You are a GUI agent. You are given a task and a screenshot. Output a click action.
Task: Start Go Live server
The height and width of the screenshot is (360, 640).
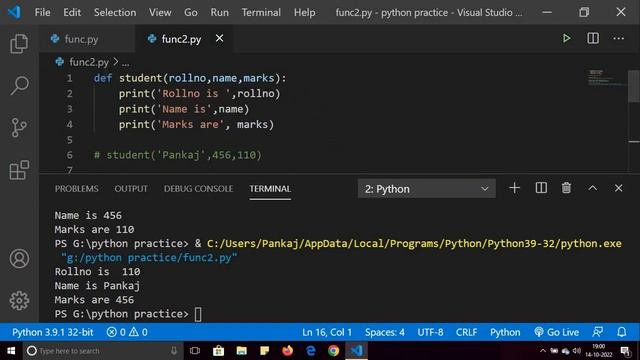[556, 332]
